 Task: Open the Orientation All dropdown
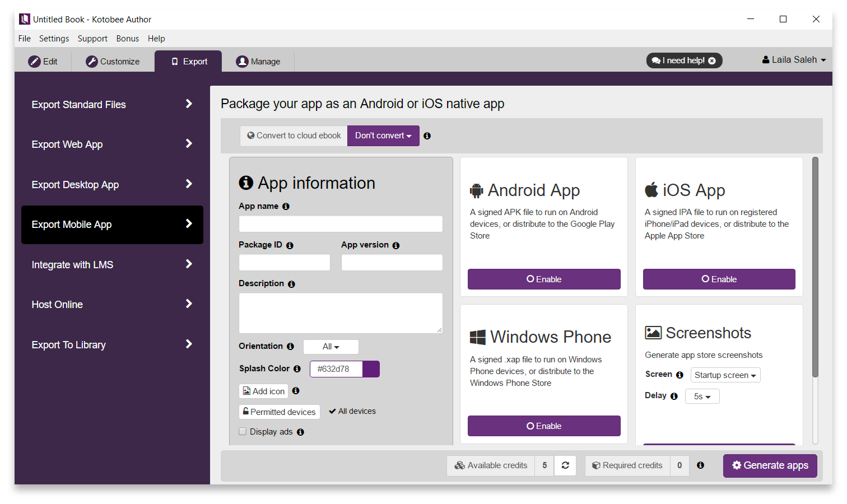331,347
